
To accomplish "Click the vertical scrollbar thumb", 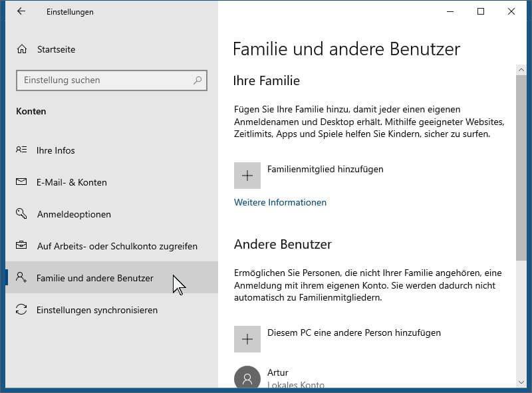I will point(521,168).
